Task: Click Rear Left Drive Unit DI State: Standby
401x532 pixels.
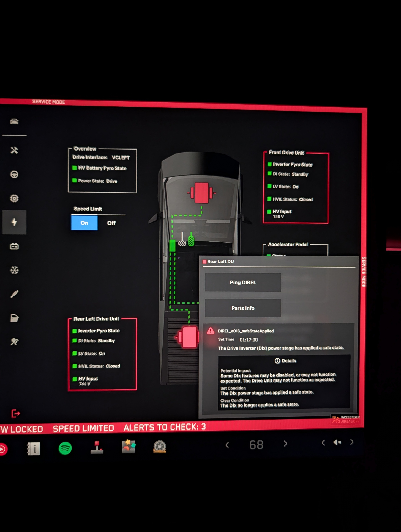Action: coord(94,340)
